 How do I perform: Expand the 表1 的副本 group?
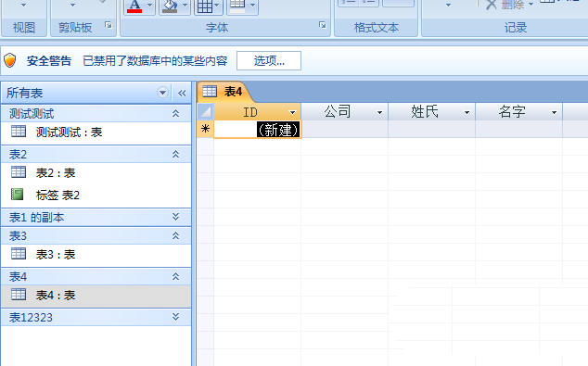coord(175,217)
